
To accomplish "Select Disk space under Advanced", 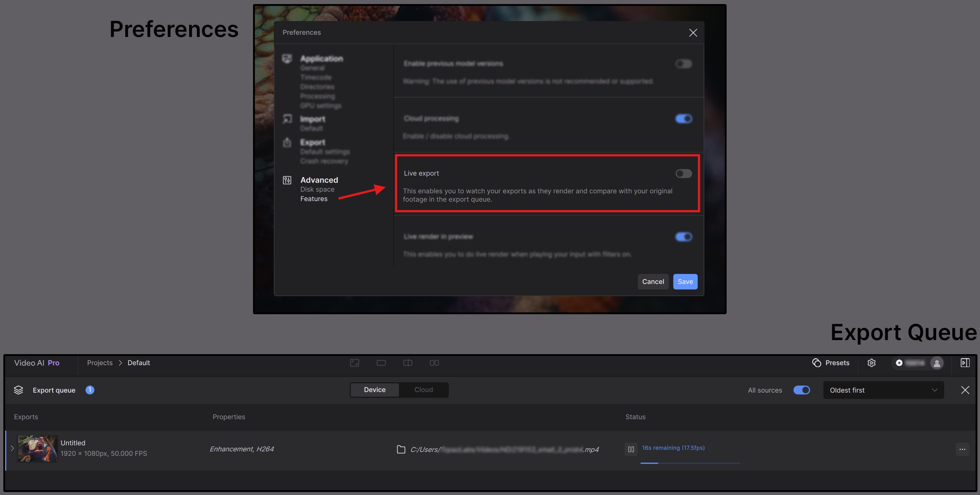I will click(317, 189).
